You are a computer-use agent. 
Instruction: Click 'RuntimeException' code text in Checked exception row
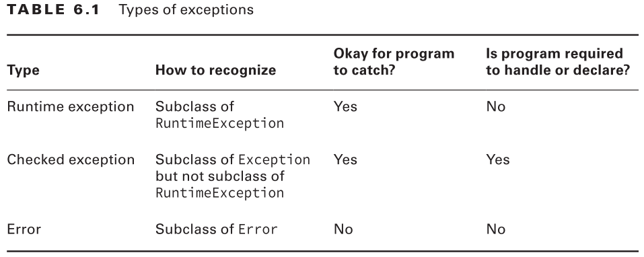220,192
